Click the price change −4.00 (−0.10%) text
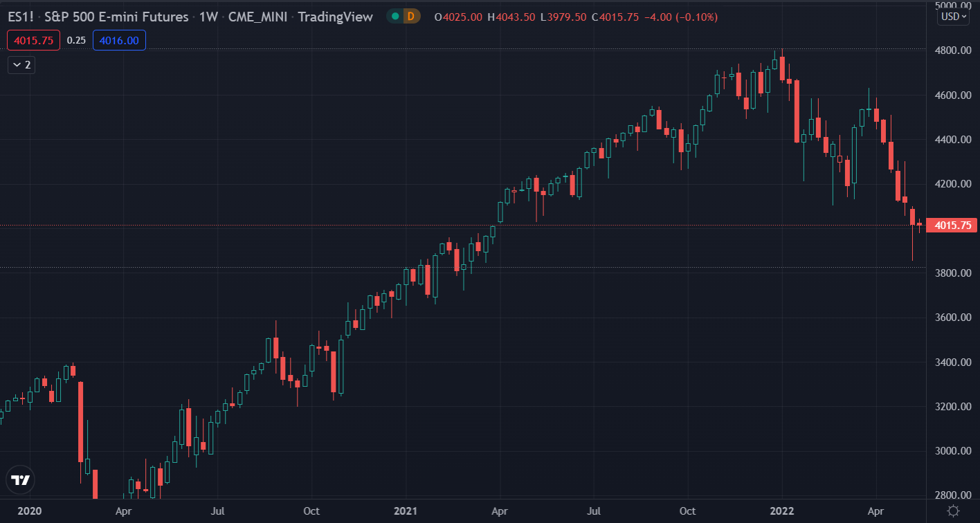 coord(681,17)
